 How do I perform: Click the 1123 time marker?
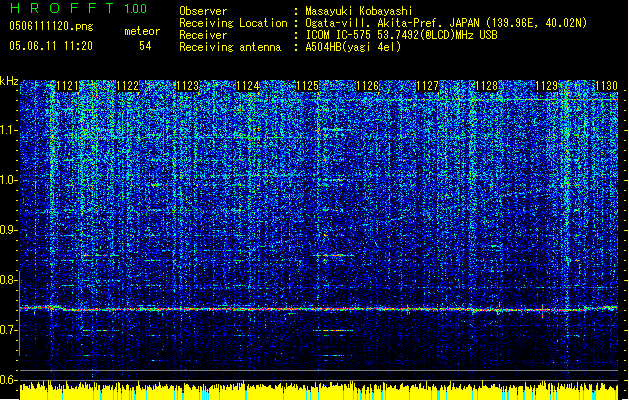(187, 86)
